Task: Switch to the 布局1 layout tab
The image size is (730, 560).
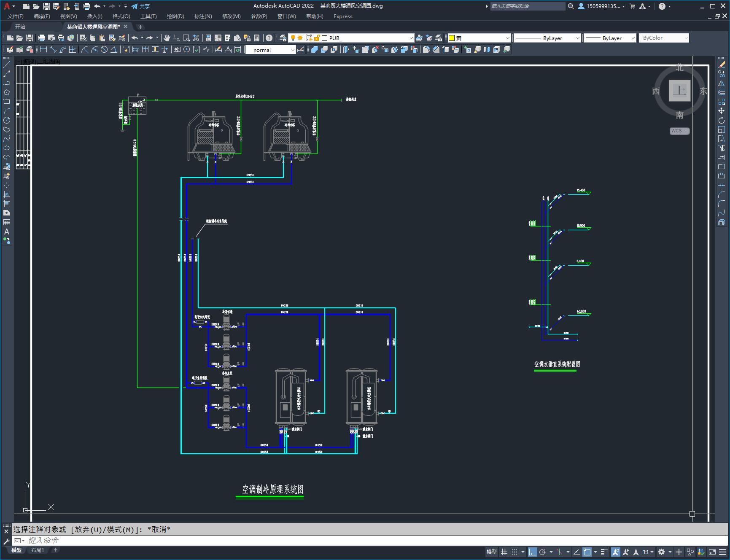Action: 38,550
